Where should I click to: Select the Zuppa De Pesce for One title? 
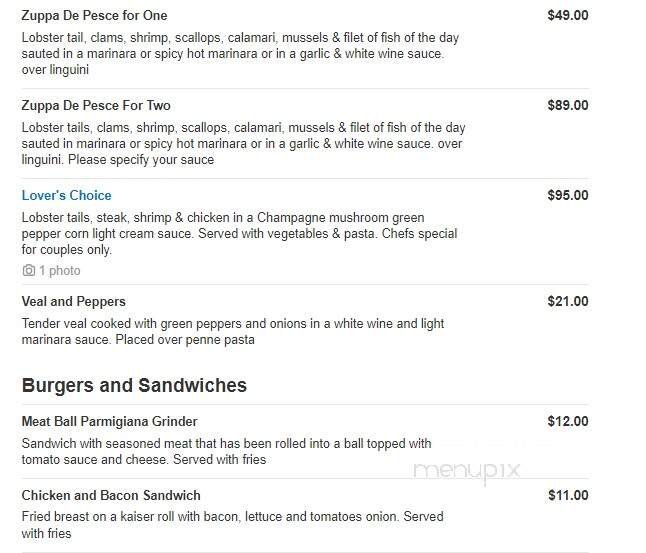click(94, 16)
